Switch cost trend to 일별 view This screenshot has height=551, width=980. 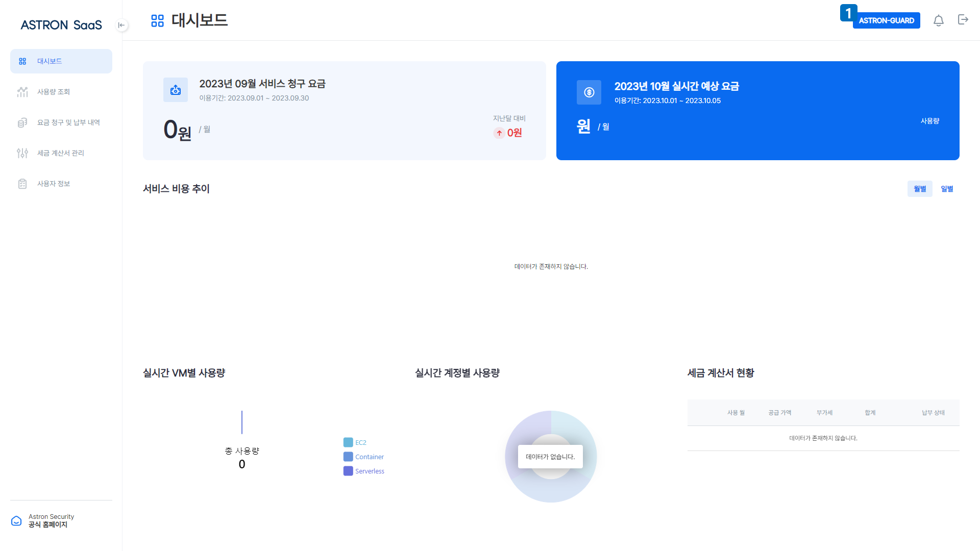(x=947, y=189)
